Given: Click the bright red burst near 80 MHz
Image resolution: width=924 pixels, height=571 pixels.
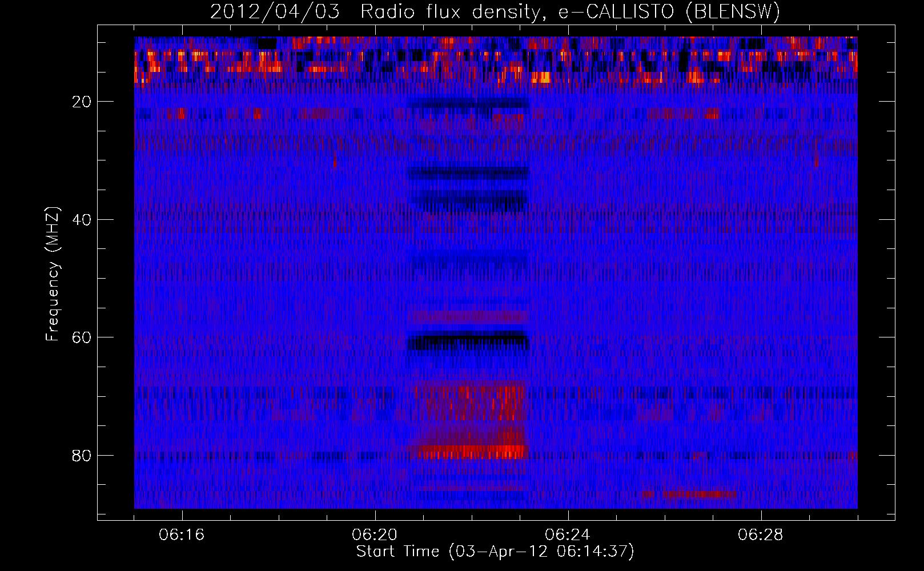Looking at the screenshot, I should (471, 451).
